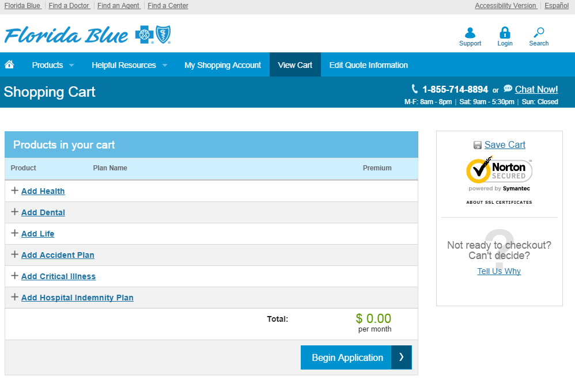
Task: Click the floppy disk Save Cart icon
Action: point(478,145)
